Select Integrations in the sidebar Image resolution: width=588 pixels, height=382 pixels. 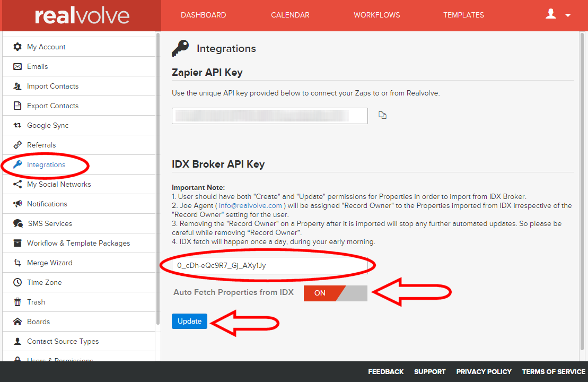click(79, 164)
